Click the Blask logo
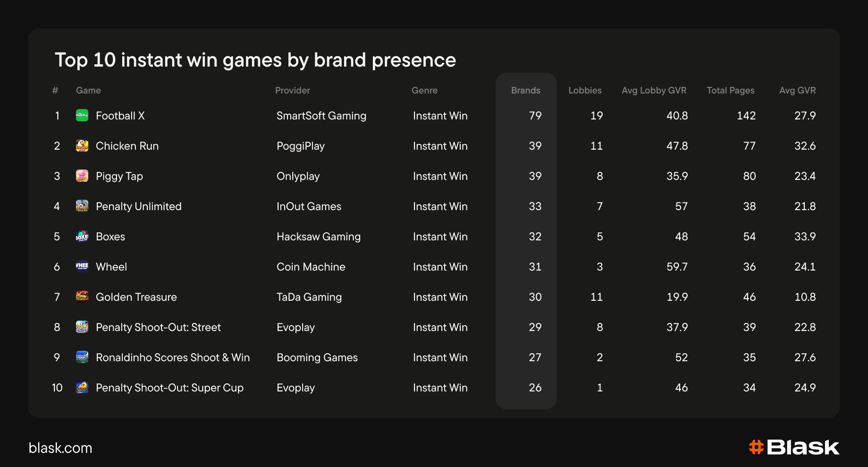This screenshot has width=868, height=467. pyautogui.click(x=794, y=447)
